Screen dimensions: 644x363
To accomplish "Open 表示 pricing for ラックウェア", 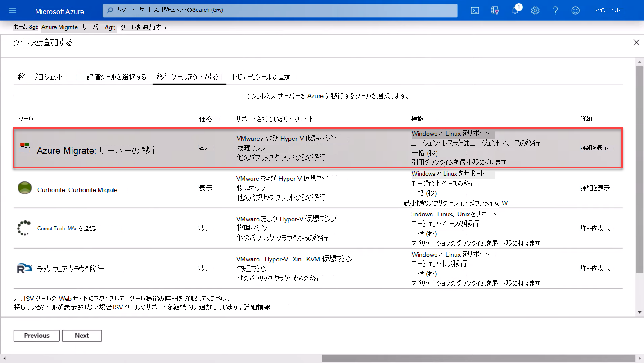I will point(206,269).
